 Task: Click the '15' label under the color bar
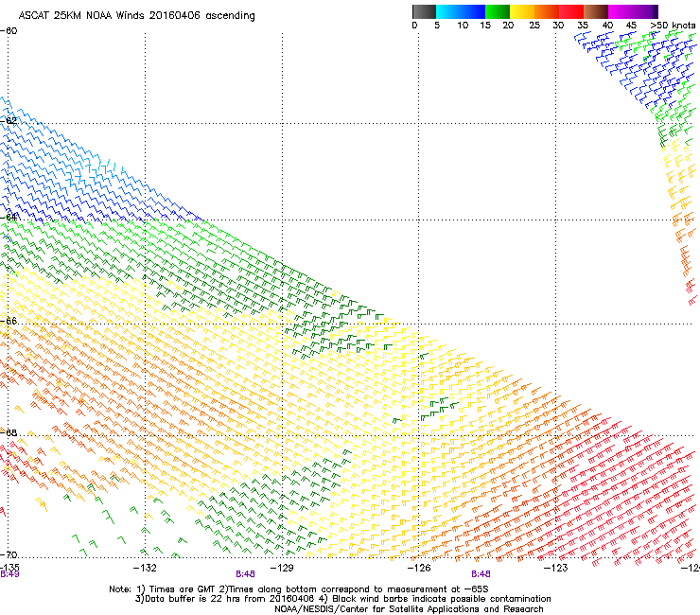pos(485,26)
